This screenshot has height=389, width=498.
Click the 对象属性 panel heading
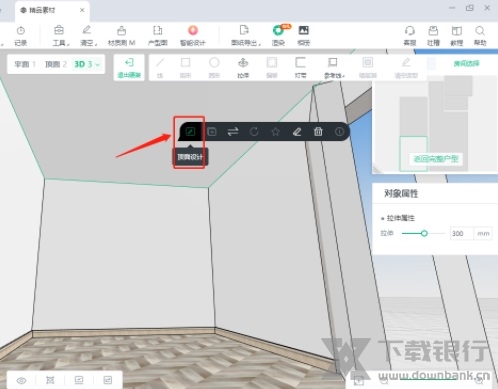[x=401, y=194]
